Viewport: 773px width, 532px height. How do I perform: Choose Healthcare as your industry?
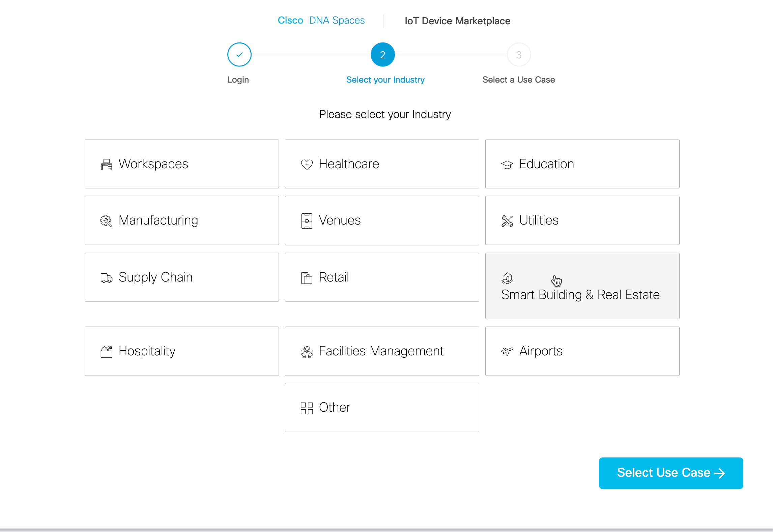[x=382, y=164]
